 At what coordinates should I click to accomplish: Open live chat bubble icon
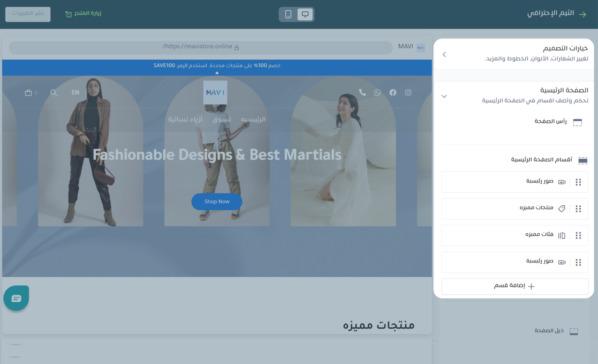pos(16,298)
